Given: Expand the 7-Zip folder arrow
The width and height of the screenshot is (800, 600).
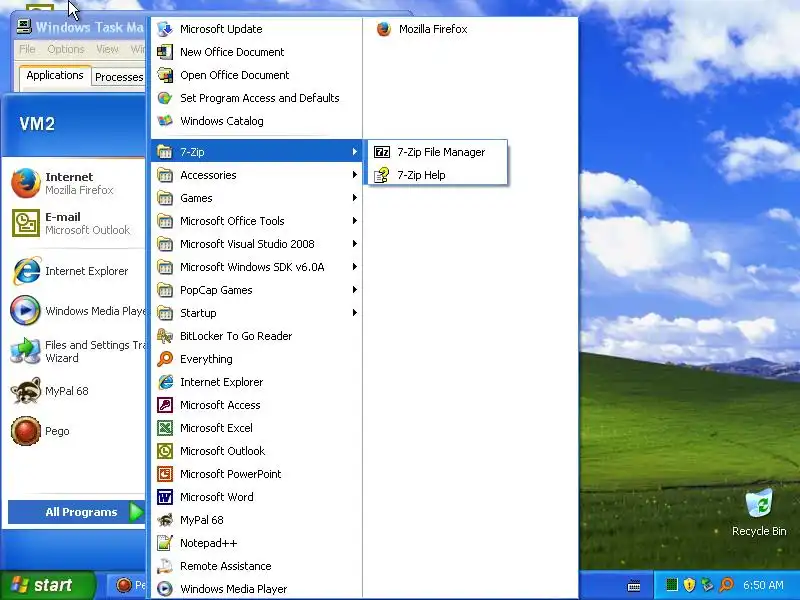Looking at the screenshot, I should [354, 152].
